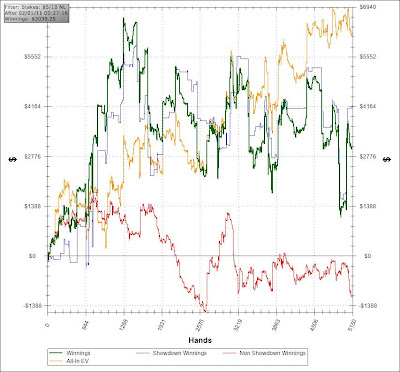
Task: Click the $0 label on right y-axis
Action: click(x=367, y=256)
